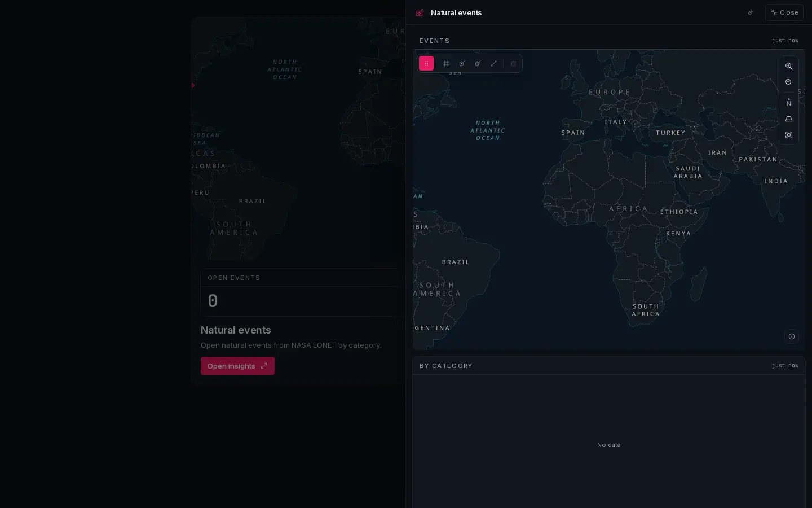Screen dimensions: 812x508
Task: Close the Natural events panel
Action: point(784,12)
